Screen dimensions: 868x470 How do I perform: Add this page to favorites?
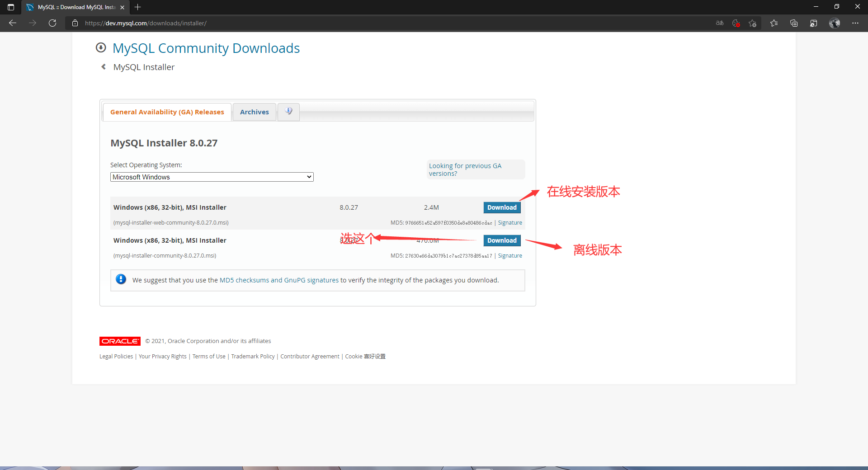(752, 23)
